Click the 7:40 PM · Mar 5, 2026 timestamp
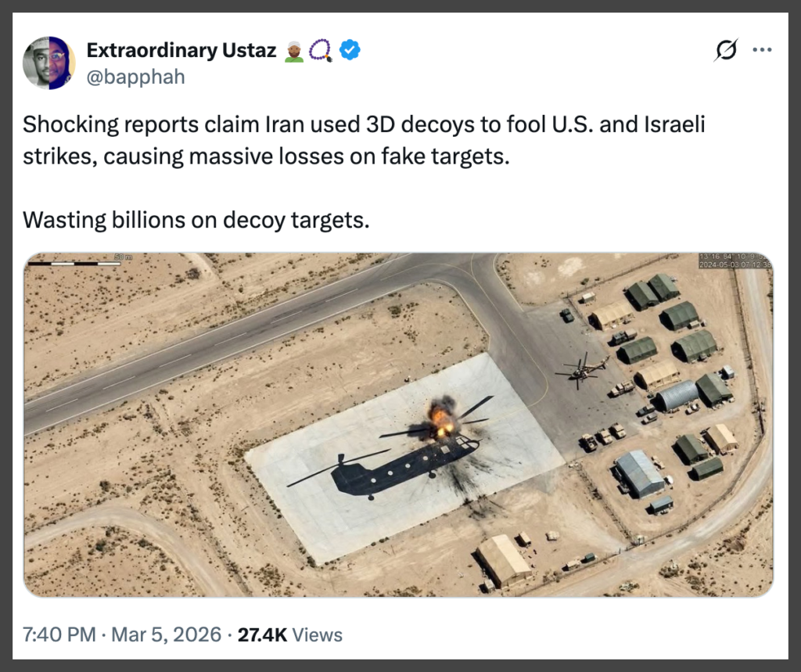Screen dimensions: 801x672 (122, 634)
